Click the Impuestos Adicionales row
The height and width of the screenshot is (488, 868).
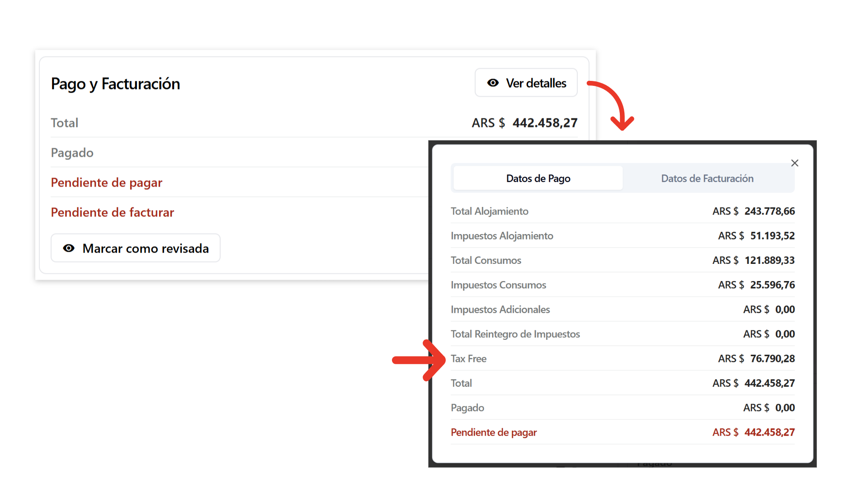click(500, 310)
